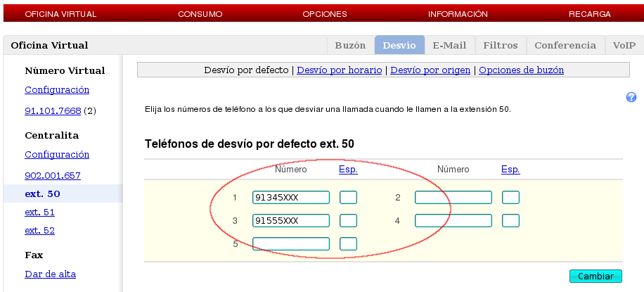Switch to the Filtros tab
644x292 pixels.
501,45
